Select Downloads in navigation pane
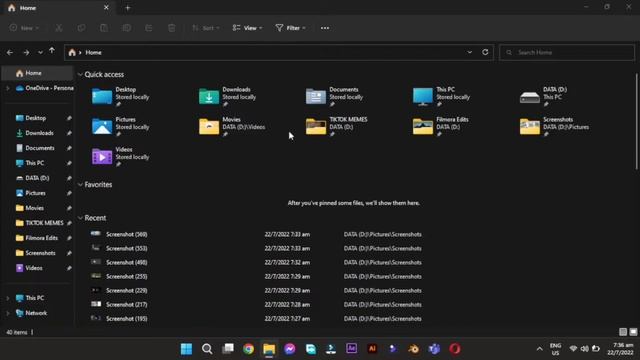The height and width of the screenshot is (360, 640). coord(39,133)
